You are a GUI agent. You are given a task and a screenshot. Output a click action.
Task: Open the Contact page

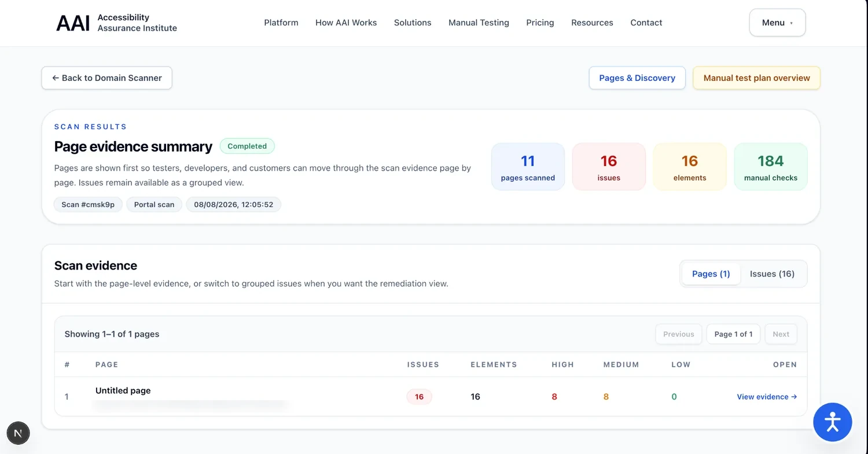coord(646,23)
